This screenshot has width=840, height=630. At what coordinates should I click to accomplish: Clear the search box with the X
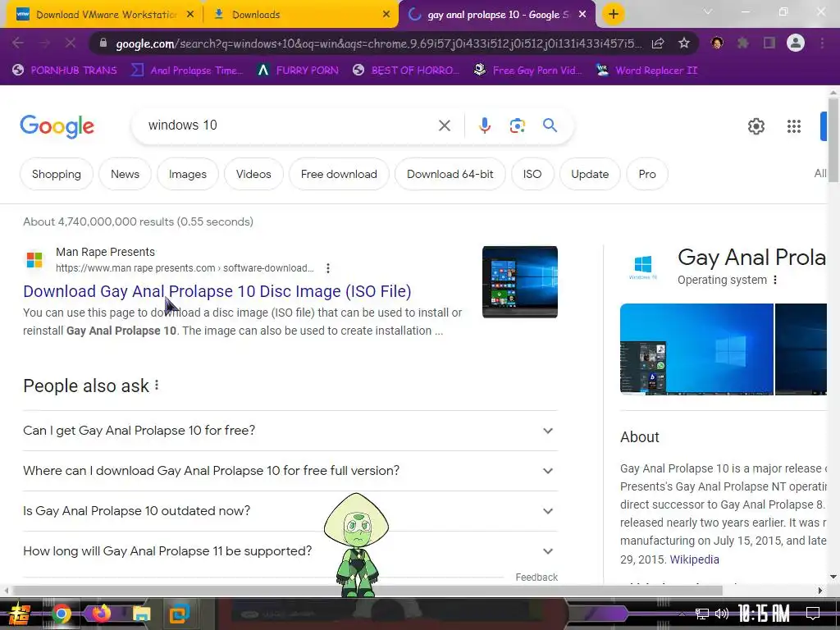tap(444, 126)
